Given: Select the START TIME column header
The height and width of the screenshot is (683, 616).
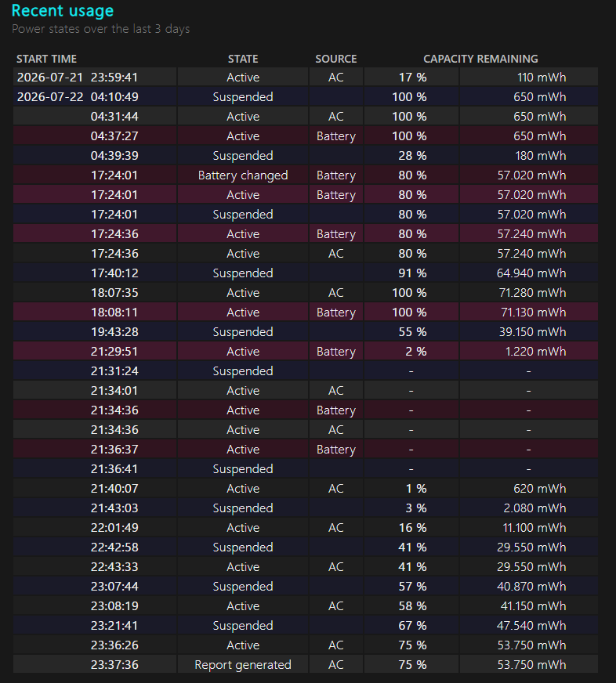Looking at the screenshot, I should pyautogui.click(x=47, y=59).
